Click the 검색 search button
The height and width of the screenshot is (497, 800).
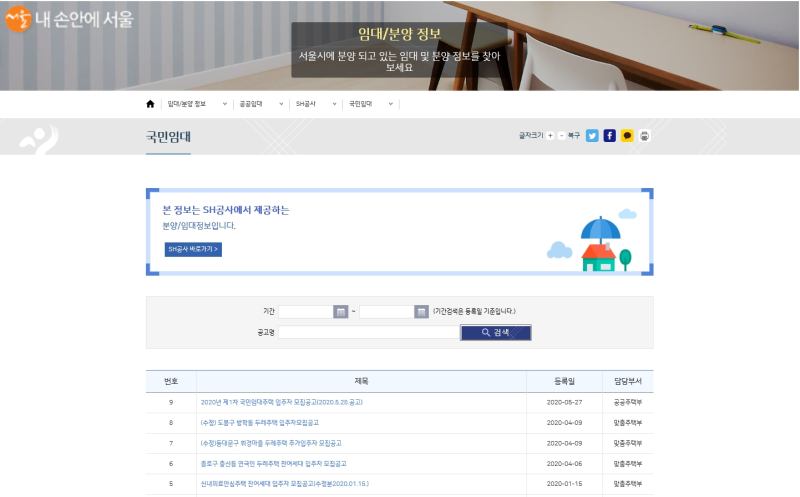(495, 332)
